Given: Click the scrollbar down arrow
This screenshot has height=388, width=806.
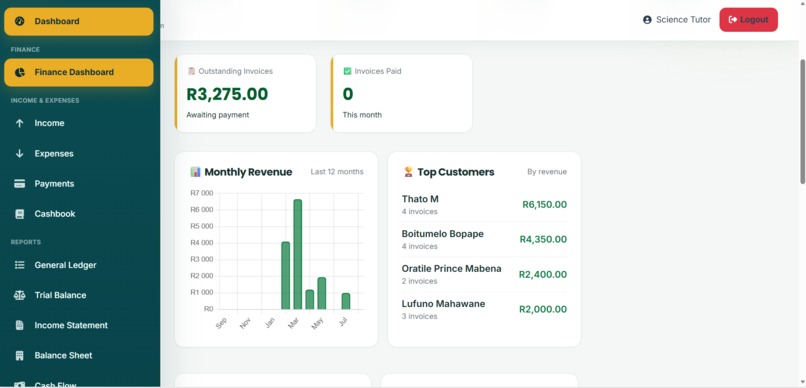Looking at the screenshot, I should (x=802, y=383).
